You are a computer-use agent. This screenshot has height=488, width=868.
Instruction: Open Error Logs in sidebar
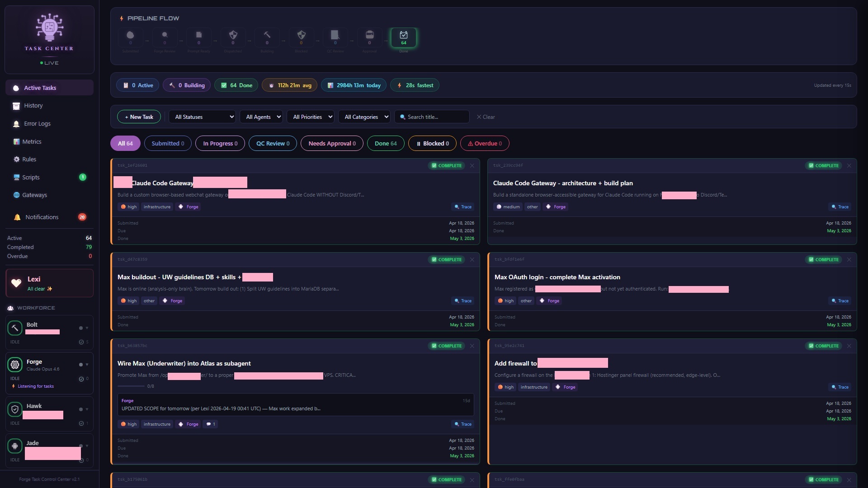tap(49, 124)
